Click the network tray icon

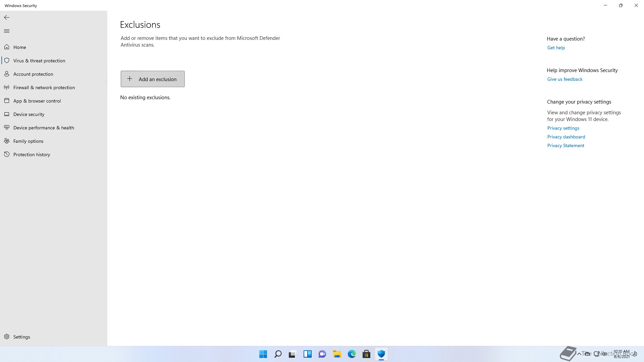pyautogui.click(x=596, y=354)
